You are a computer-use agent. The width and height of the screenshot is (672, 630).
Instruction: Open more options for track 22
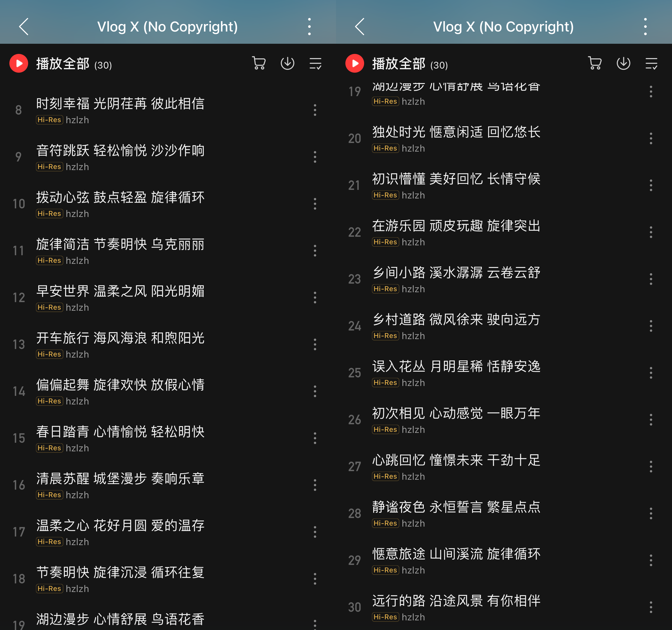pyautogui.click(x=651, y=232)
